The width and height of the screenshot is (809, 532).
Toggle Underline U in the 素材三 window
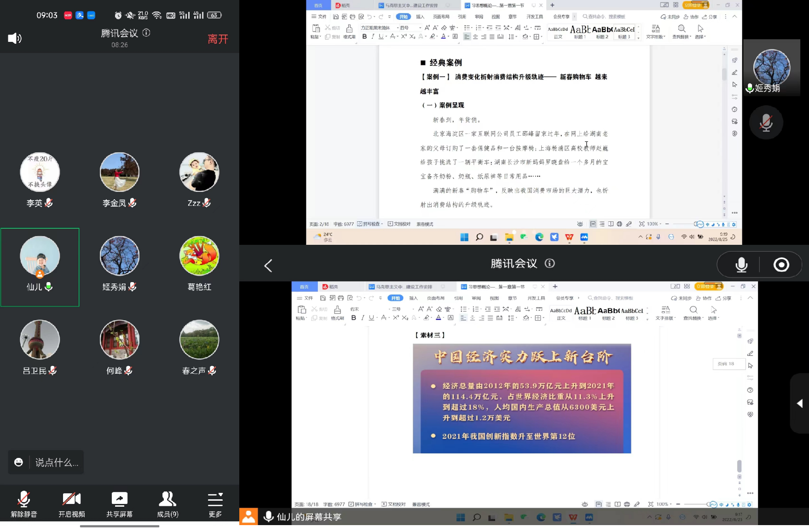[x=371, y=318]
